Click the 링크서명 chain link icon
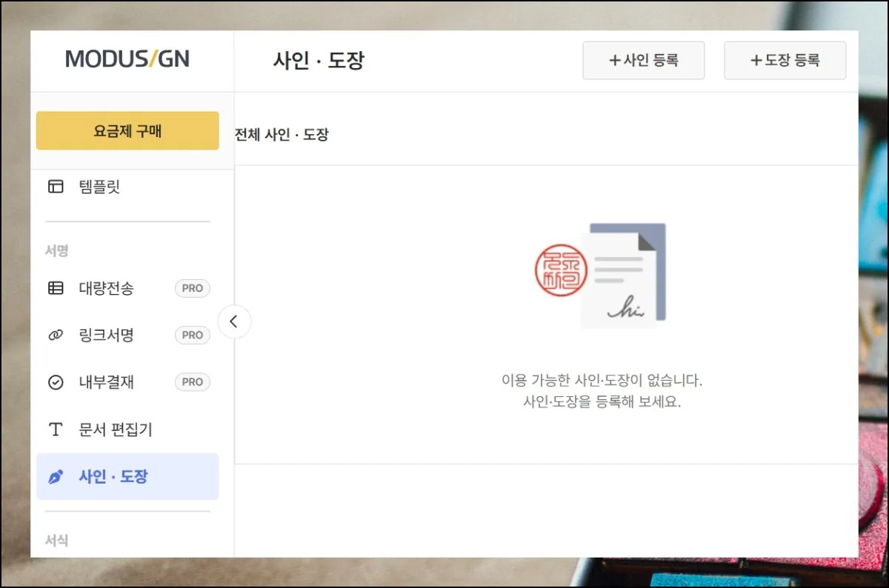This screenshot has height=588, width=889. coord(56,335)
